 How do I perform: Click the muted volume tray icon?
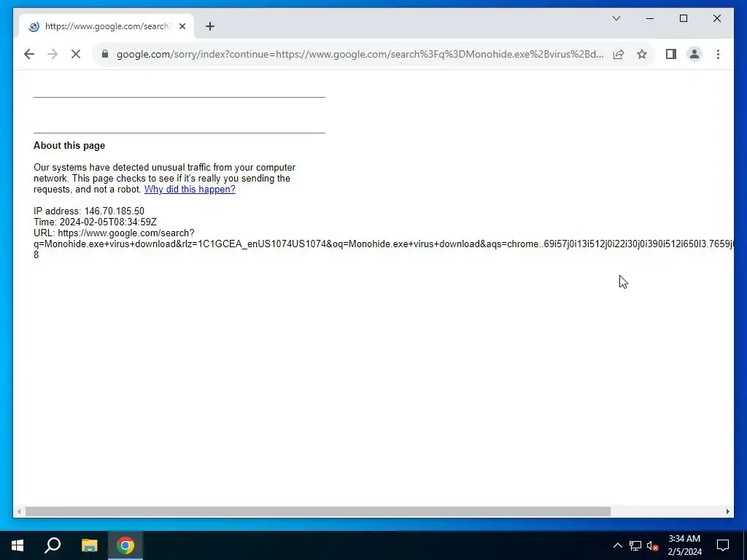[x=652, y=545]
